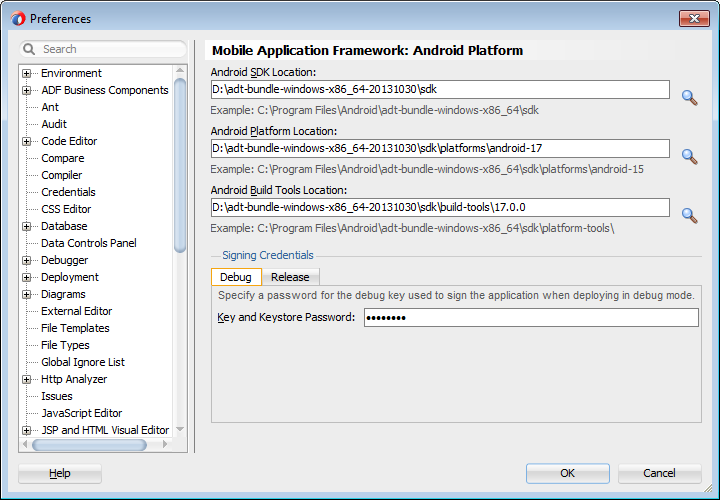Select the Environment category label

[71, 73]
